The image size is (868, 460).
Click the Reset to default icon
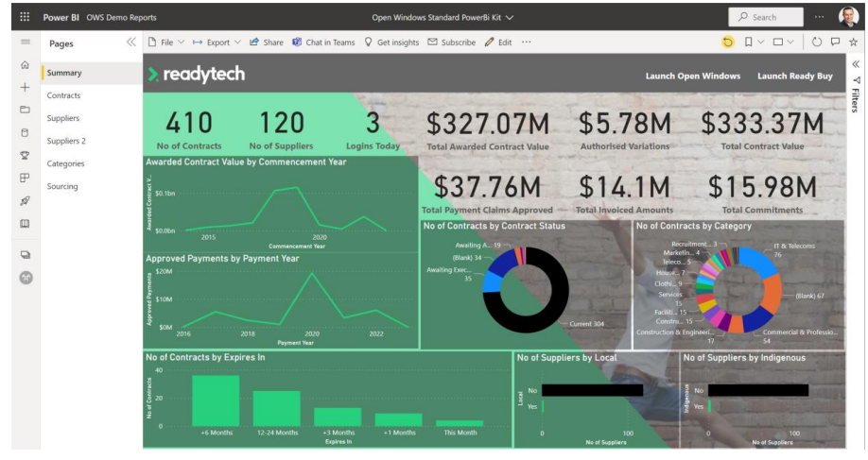click(x=728, y=42)
